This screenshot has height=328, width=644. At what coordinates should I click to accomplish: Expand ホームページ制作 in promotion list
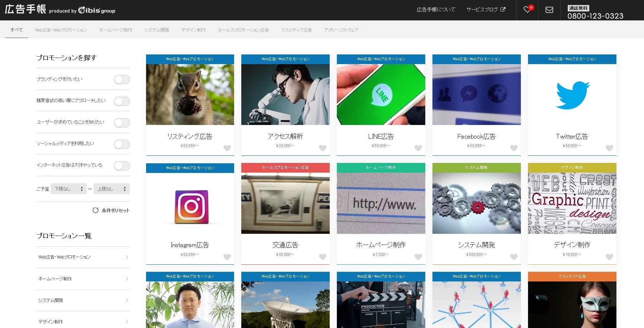[x=83, y=279]
